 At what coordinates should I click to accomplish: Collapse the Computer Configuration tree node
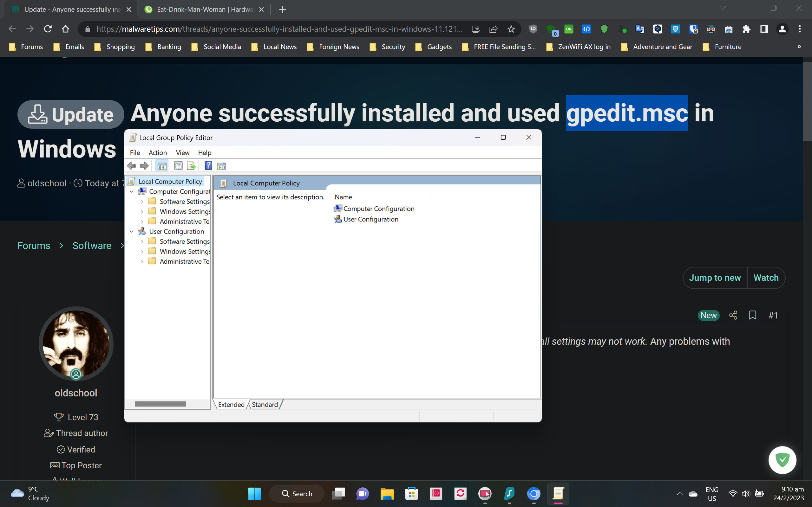pos(132,191)
